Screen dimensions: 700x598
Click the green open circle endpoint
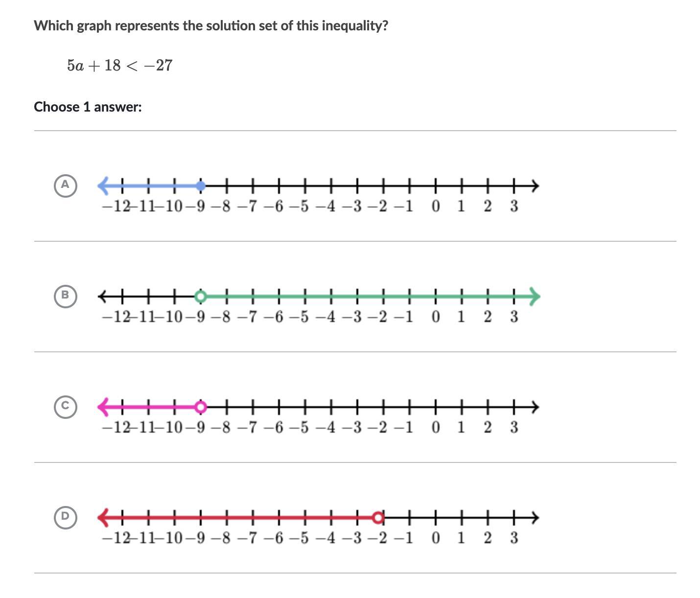pyautogui.click(x=200, y=296)
